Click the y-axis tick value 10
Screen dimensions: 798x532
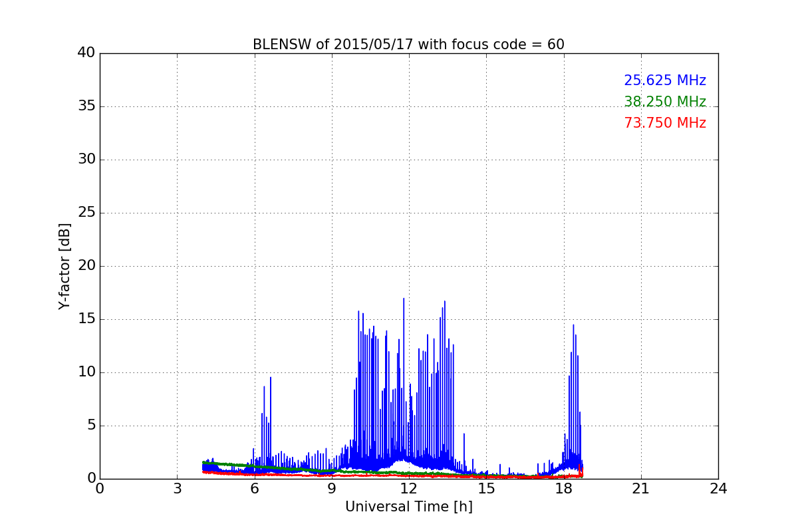click(x=86, y=372)
